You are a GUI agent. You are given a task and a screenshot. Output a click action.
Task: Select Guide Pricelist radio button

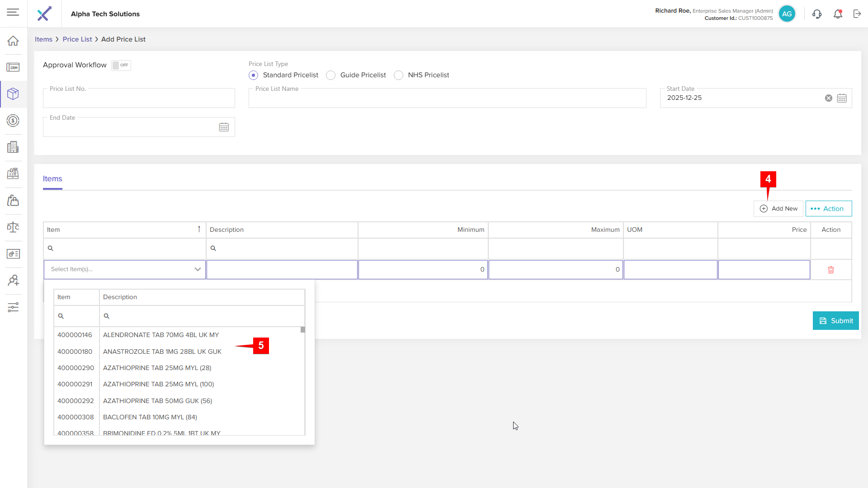331,75
